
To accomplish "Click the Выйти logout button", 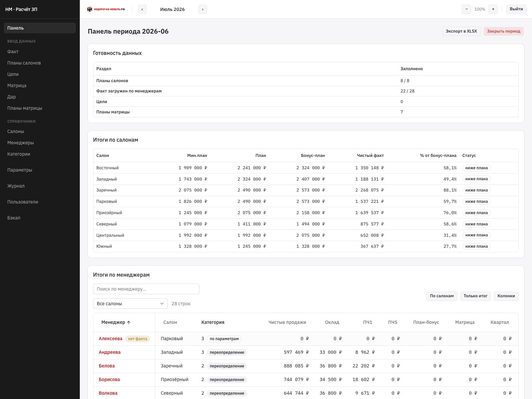I will (516, 9).
